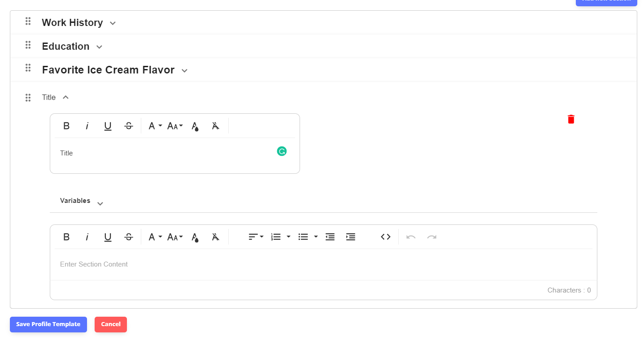This screenshot has width=644, height=340.
Task: Apply strikethrough in the section content toolbar
Action: pyautogui.click(x=129, y=237)
